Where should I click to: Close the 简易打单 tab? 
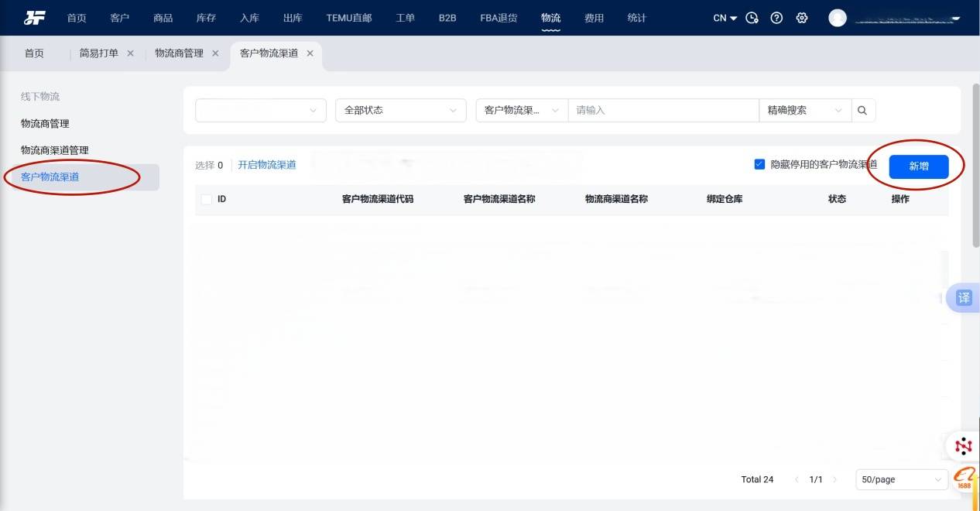tap(130, 53)
